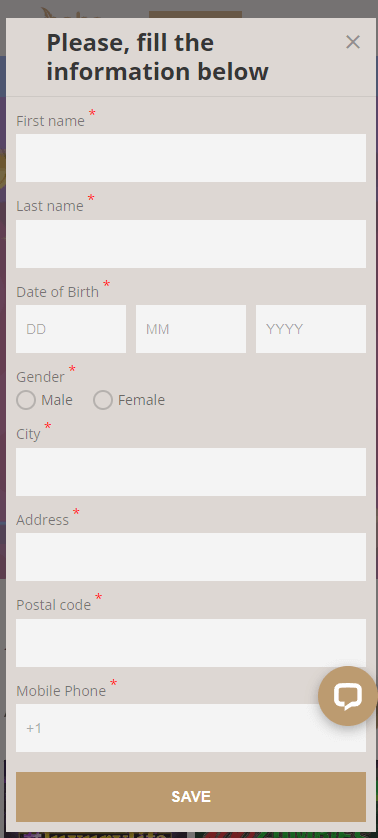
Task: Select the Male radio button
Action: pyautogui.click(x=26, y=400)
